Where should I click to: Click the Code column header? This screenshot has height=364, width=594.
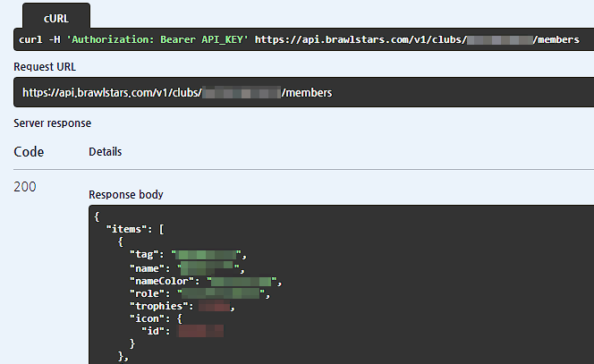(29, 152)
